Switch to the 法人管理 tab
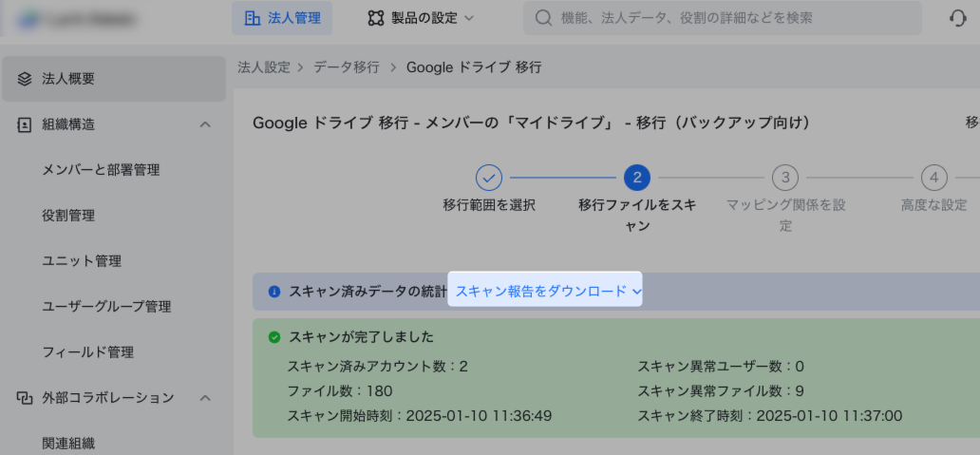 click(x=282, y=18)
